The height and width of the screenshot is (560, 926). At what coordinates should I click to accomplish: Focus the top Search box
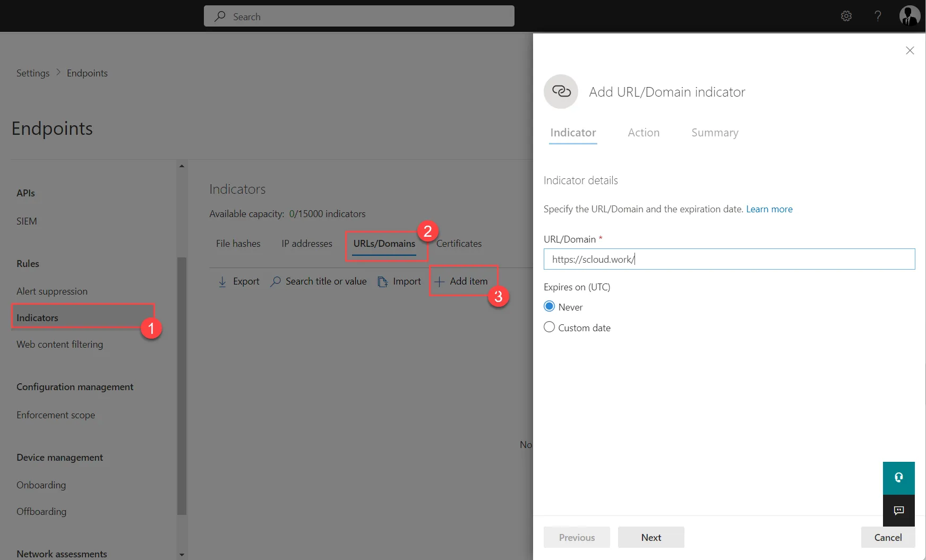click(x=359, y=16)
